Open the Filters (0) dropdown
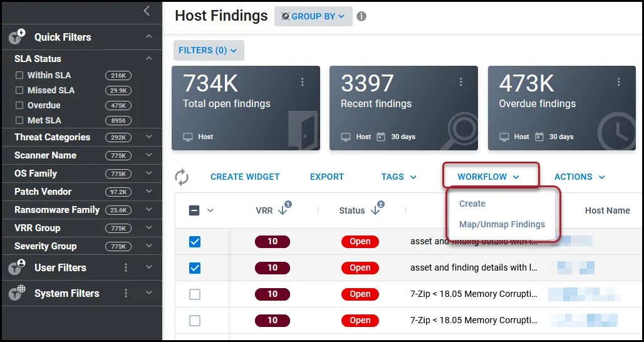The width and height of the screenshot is (644, 342). (209, 50)
